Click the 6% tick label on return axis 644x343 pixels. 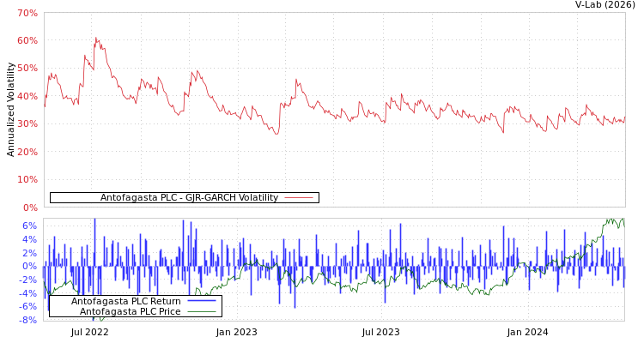click(29, 226)
